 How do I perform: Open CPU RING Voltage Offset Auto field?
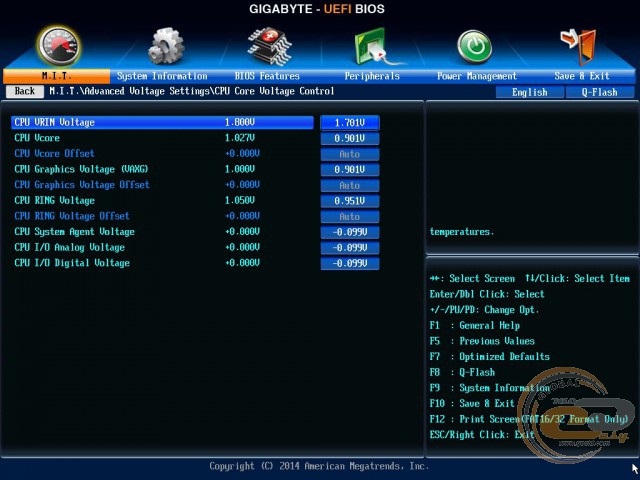point(350,217)
